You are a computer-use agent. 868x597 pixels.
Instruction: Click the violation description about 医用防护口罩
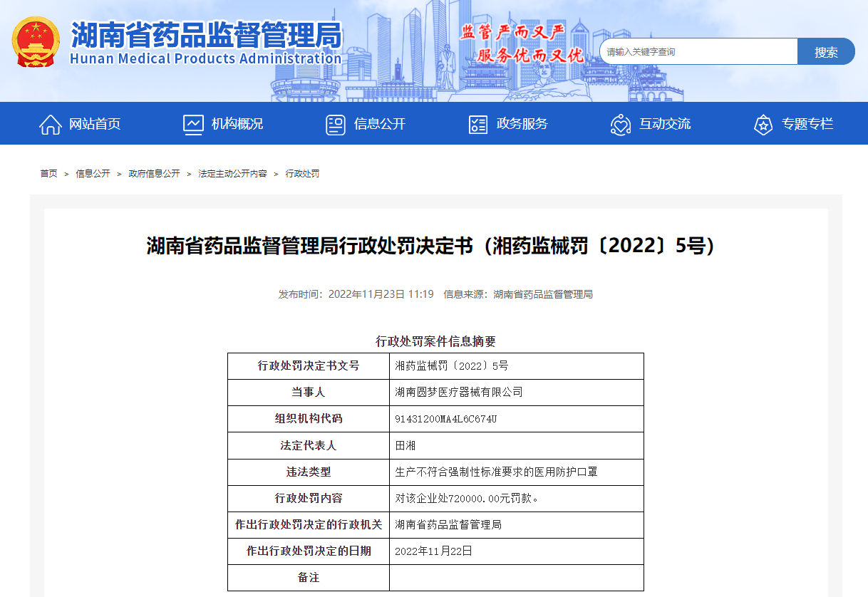click(x=496, y=472)
